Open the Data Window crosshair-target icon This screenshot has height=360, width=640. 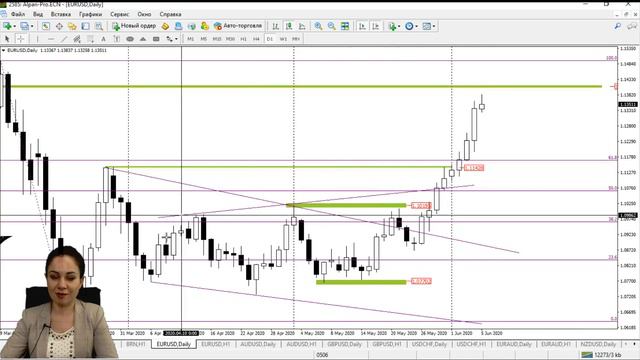pyautogui.click(x=59, y=26)
